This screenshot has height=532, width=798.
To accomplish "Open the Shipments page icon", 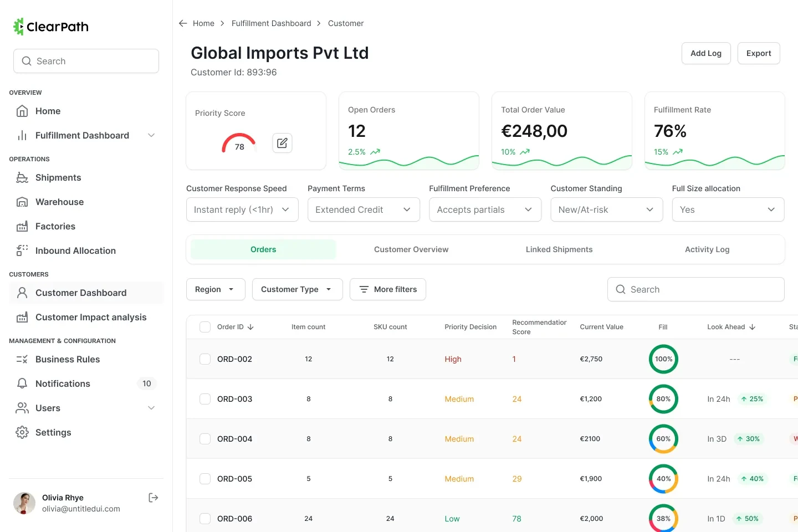I will pyautogui.click(x=22, y=177).
